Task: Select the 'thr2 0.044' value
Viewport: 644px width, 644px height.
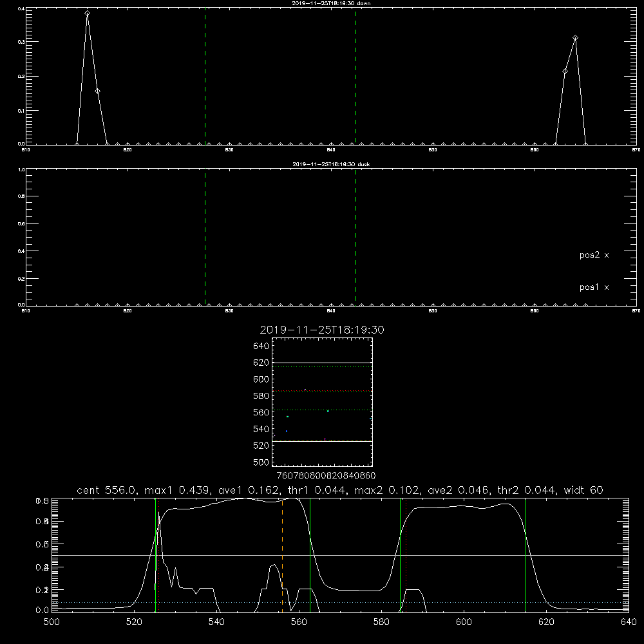Action: pos(527,490)
